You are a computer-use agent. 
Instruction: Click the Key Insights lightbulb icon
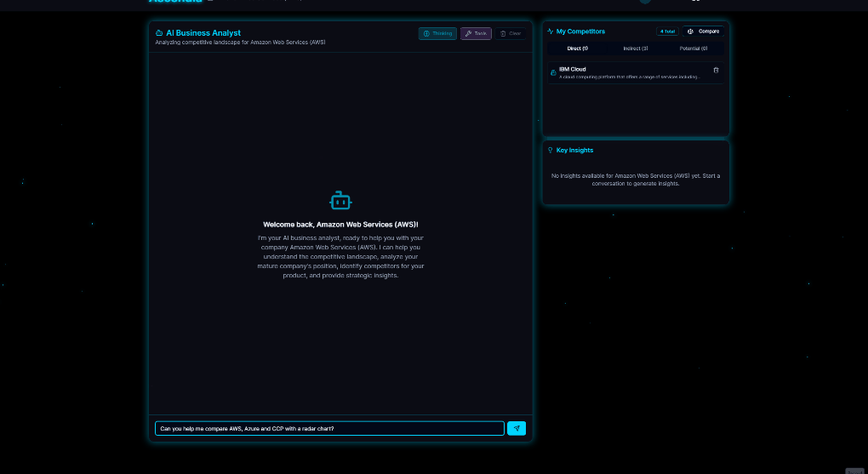[551, 150]
